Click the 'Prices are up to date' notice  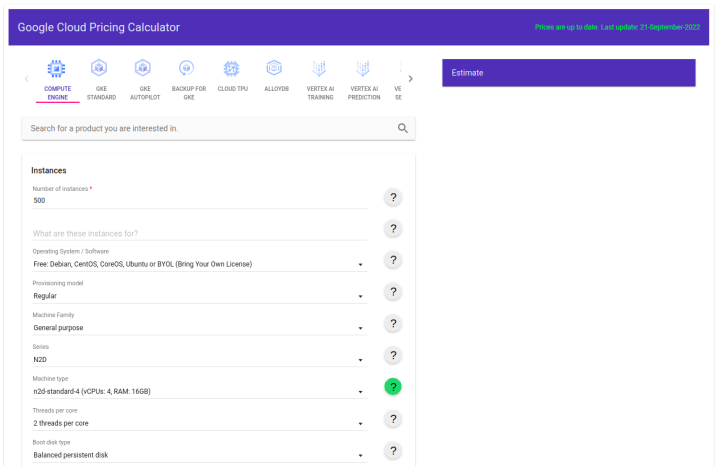(618, 27)
